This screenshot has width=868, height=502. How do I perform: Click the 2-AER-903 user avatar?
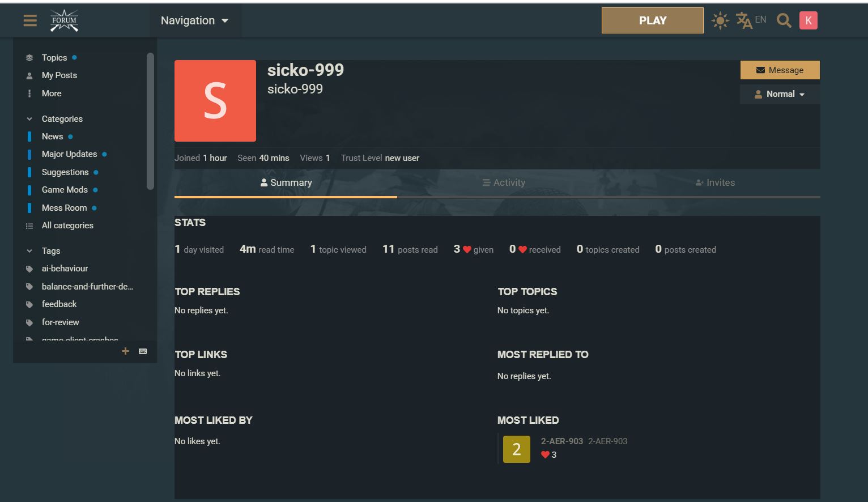[516, 449]
